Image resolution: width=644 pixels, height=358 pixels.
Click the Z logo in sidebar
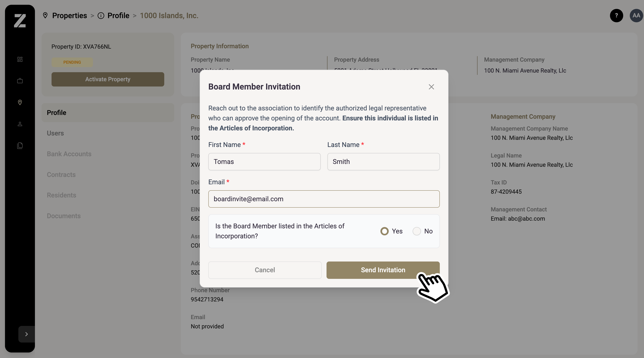[x=20, y=20]
